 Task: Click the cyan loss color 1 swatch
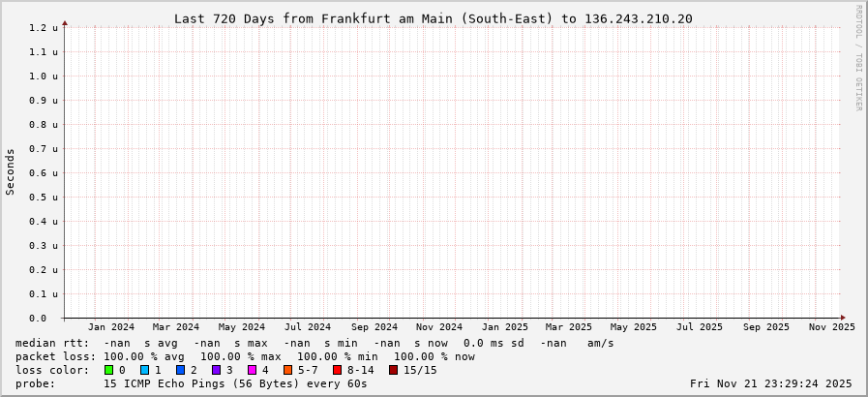pos(145,370)
